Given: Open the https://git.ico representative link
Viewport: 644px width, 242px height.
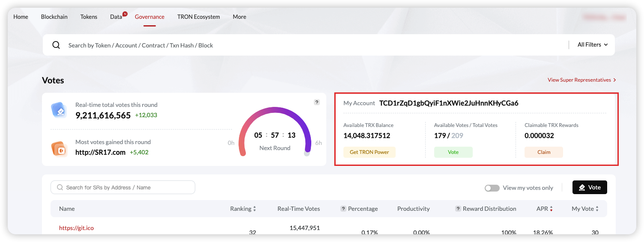Looking at the screenshot, I should [x=76, y=228].
